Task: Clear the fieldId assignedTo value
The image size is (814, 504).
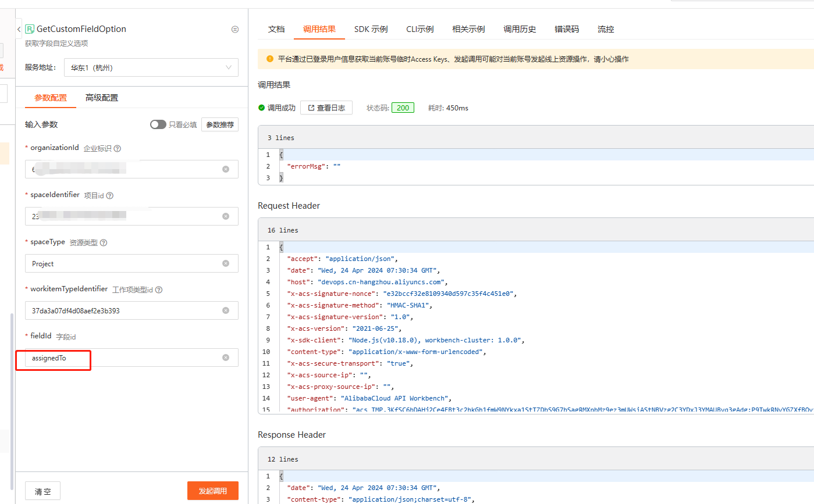Action: tap(226, 358)
